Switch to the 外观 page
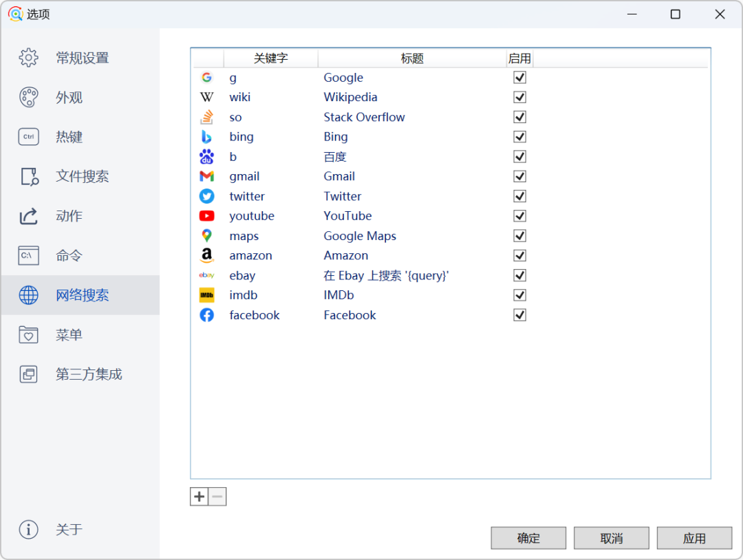This screenshot has height=560, width=743. coord(80,97)
